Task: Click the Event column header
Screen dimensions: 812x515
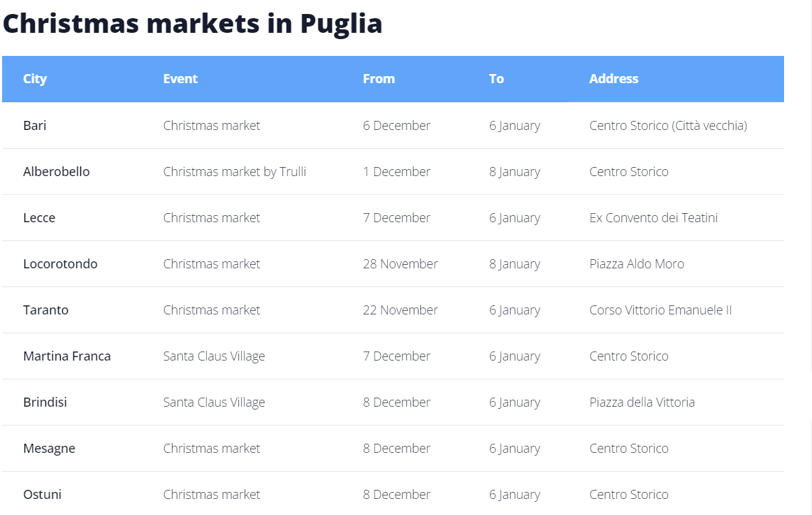Action: click(180, 79)
